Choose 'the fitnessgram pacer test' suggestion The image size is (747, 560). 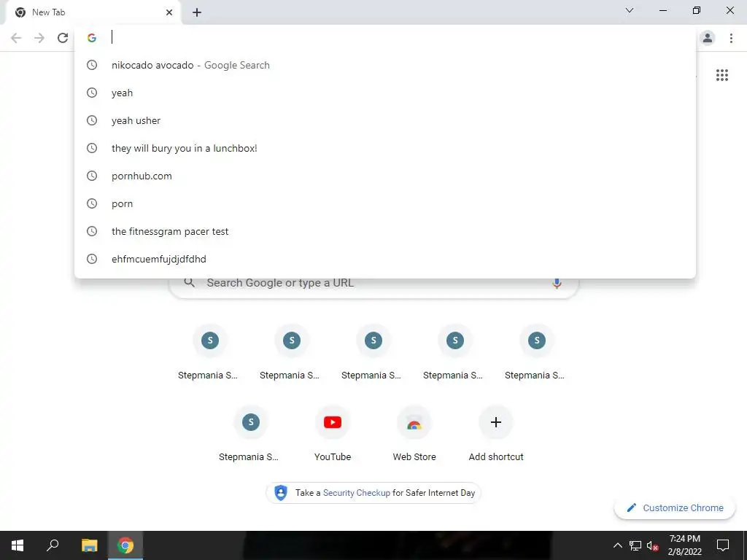385,231
